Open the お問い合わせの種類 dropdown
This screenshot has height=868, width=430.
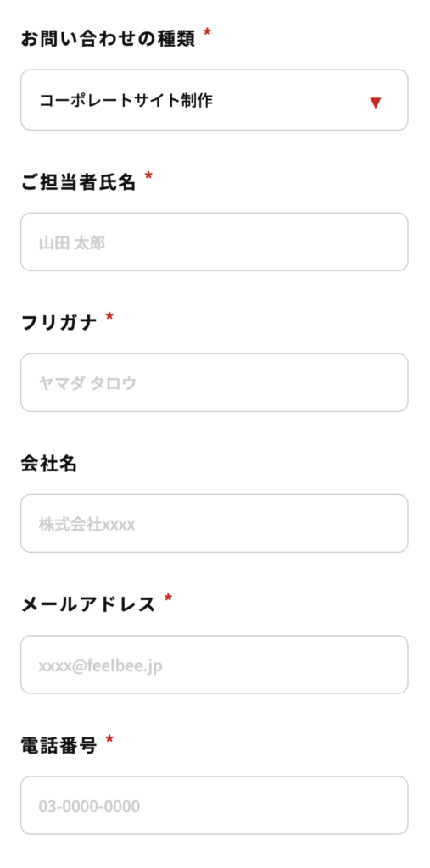point(215,100)
